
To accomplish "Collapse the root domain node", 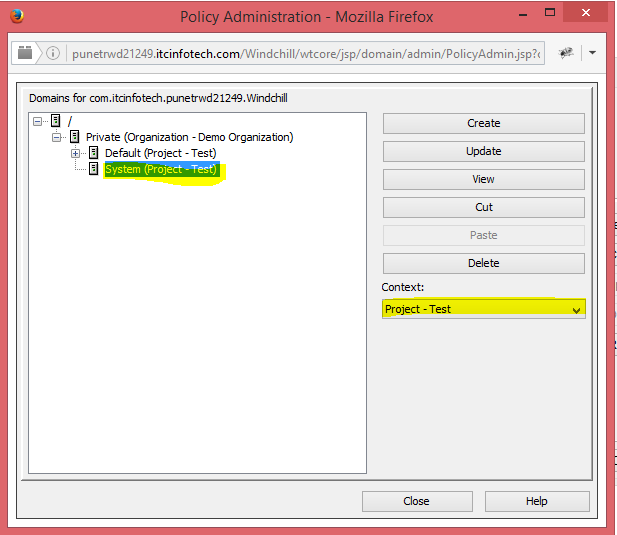I will point(37,121).
